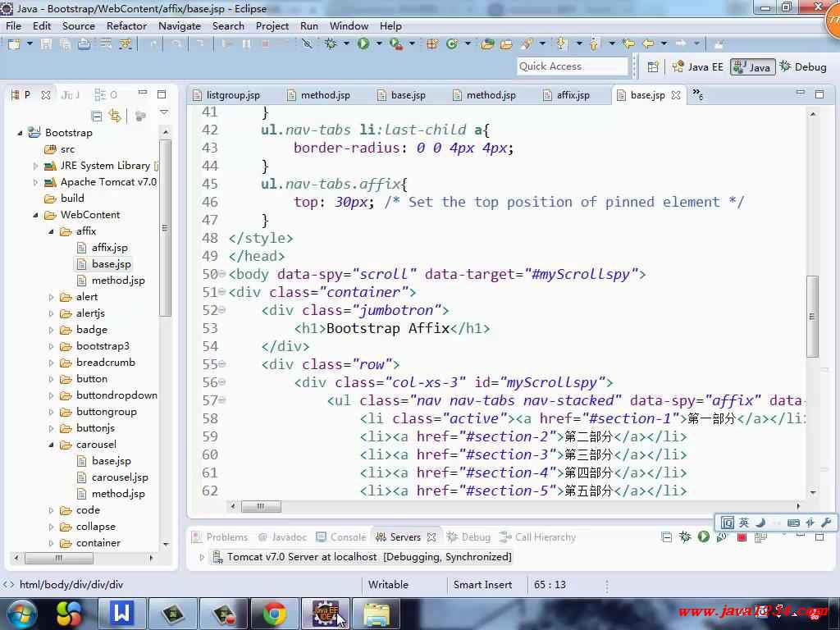Close the Servers view tab
Image resolution: width=840 pixels, height=630 pixels.
(431, 536)
